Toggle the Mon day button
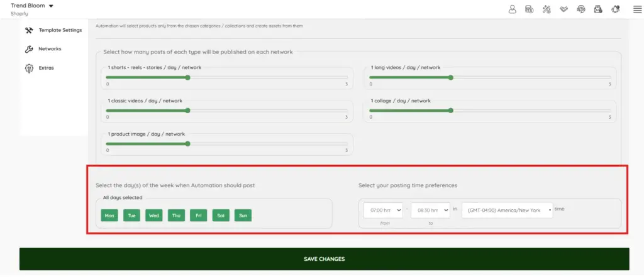The width and height of the screenshot is (644, 277). (x=109, y=215)
